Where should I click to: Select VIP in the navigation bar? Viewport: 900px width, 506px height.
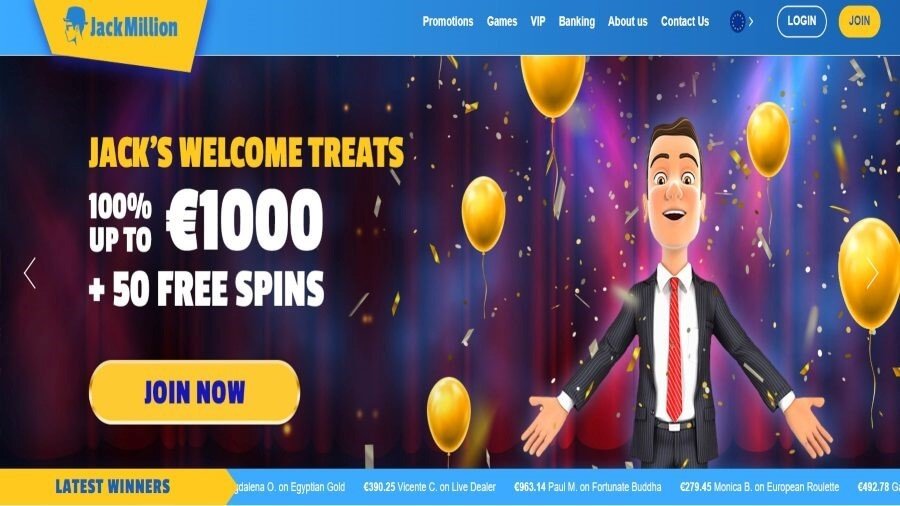click(538, 21)
